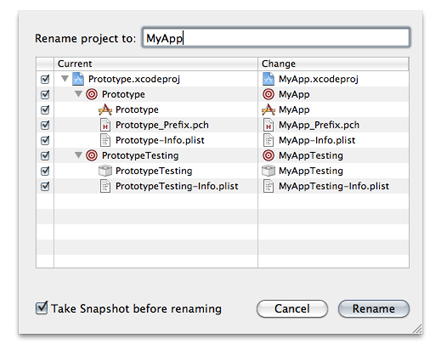
Task: Toggle checkbox for PrototypeTesting-Info.plist row
Action: pyautogui.click(x=45, y=186)
